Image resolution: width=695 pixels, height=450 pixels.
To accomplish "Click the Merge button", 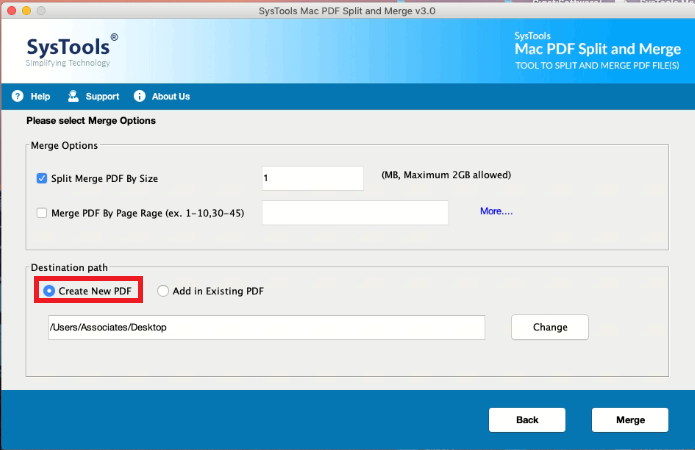I will [630, 420].
